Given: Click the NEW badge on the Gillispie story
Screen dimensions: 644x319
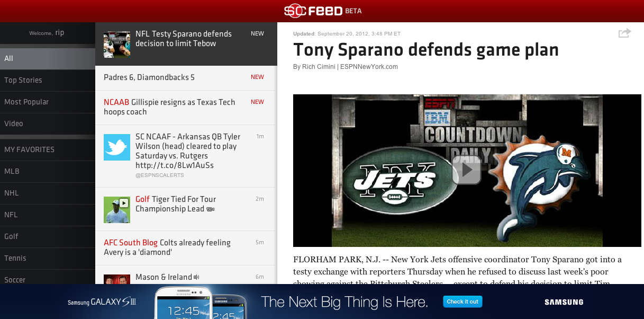Looking at the screenshot, I should [x=257, y=102].
